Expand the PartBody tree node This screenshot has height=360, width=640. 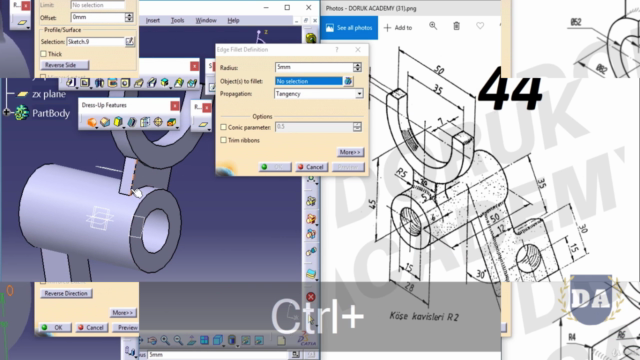[x=6, y=112]
